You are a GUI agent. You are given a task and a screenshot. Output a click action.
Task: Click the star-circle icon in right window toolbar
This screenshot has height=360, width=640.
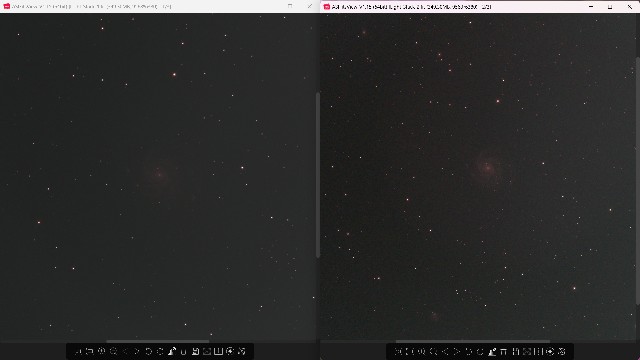pos(550,351)
